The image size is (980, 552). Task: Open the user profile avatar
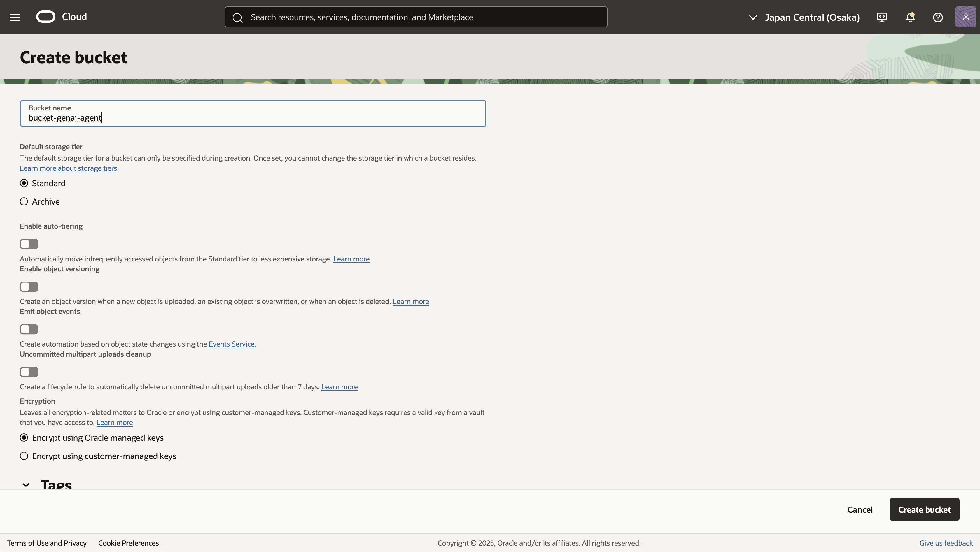point(965,17)
